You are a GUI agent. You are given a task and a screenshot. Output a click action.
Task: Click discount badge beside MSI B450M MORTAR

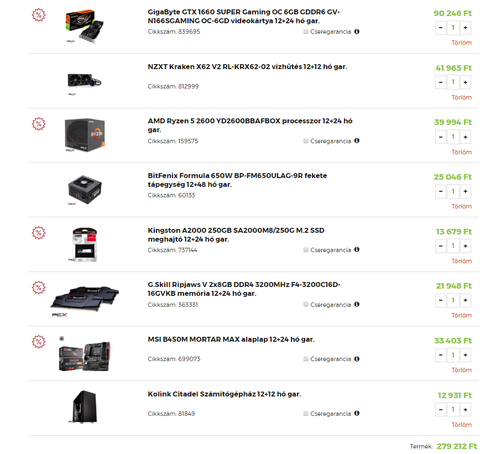pyautogui.click(x=39, y=342)
